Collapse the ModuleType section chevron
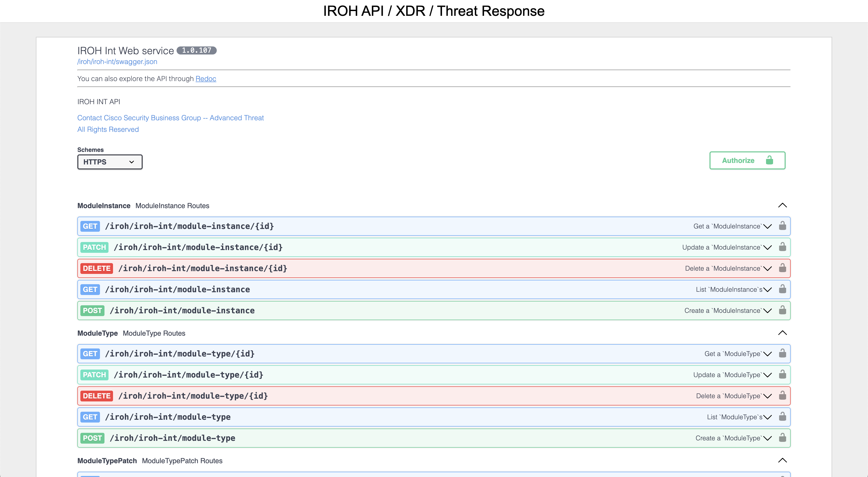868x477 pixels. coord(783,333)
